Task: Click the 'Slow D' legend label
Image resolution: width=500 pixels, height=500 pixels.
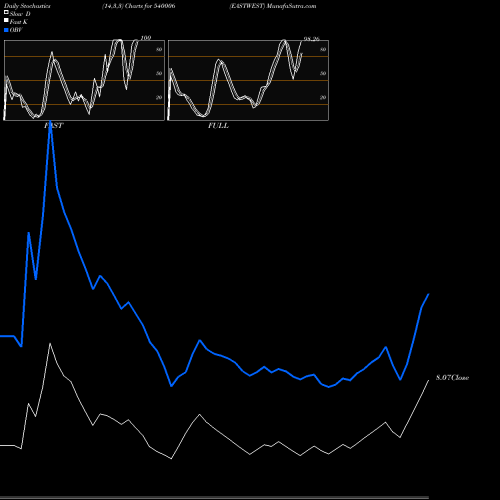Action: click(20, 14)
